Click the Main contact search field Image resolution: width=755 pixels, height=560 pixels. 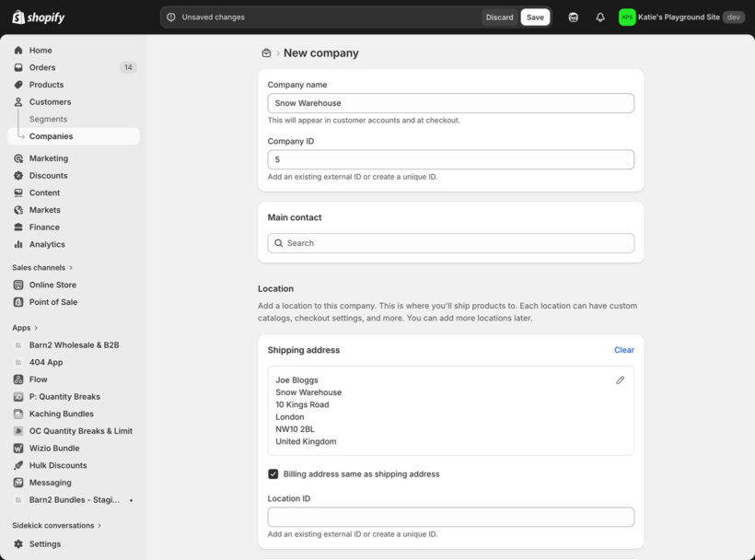450,243
